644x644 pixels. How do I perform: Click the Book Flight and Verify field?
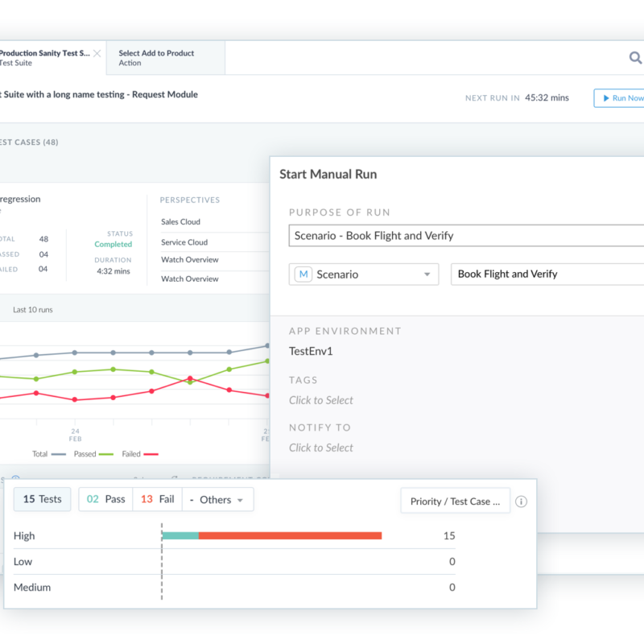tap(547, 275)
